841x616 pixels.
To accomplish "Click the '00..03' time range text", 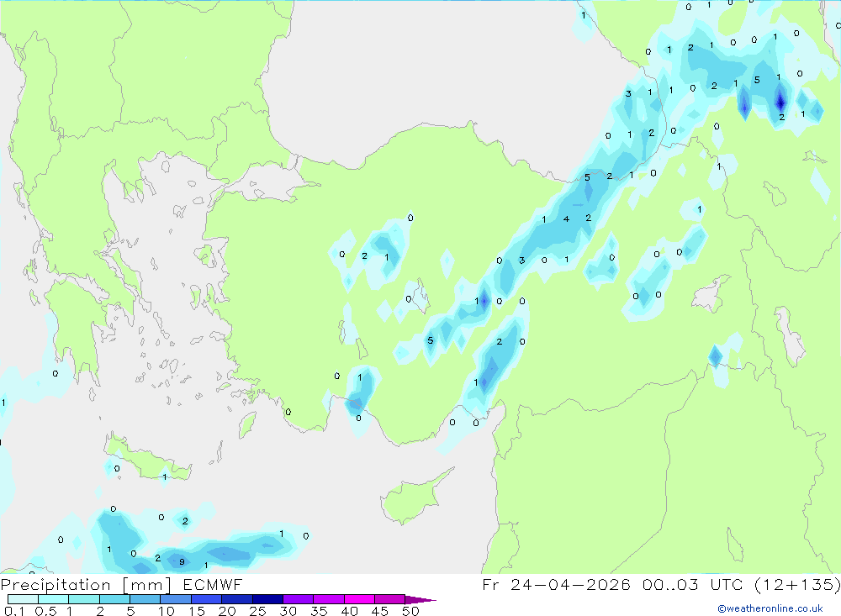I will (670, 584).
